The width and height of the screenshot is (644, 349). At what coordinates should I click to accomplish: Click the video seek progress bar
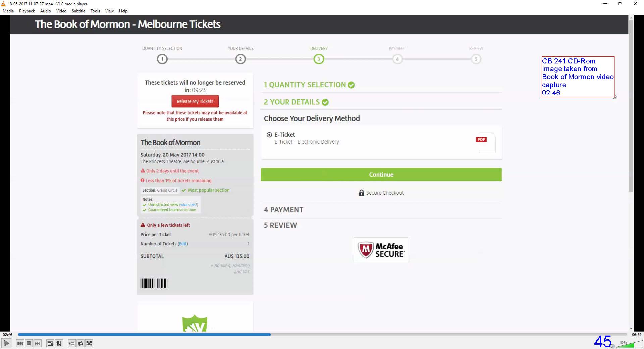coord(322,335)
